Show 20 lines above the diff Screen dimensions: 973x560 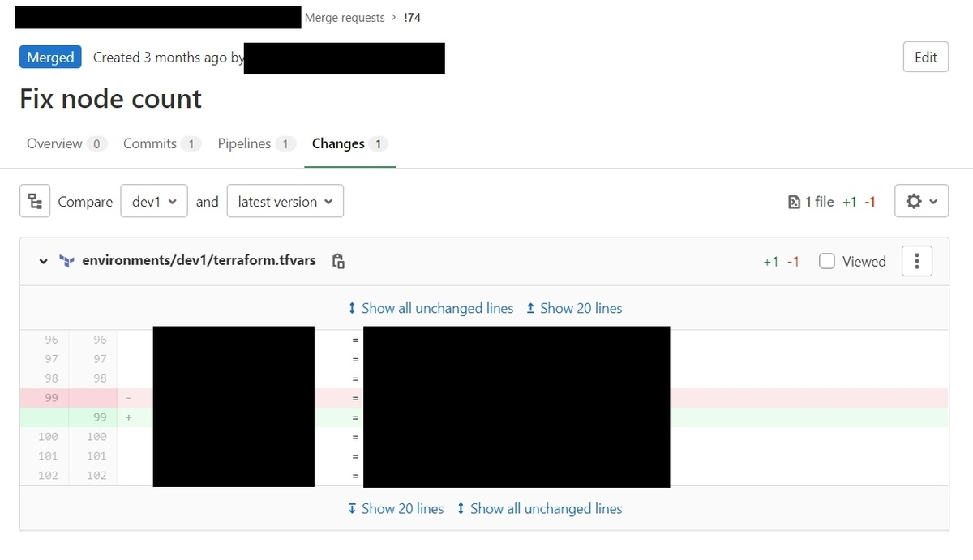[x=574, y=308]
